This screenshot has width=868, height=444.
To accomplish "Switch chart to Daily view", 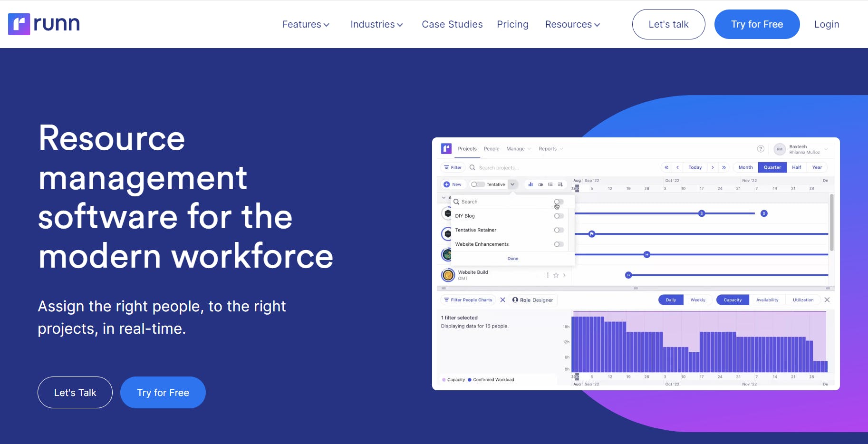I will coord(671,300).
